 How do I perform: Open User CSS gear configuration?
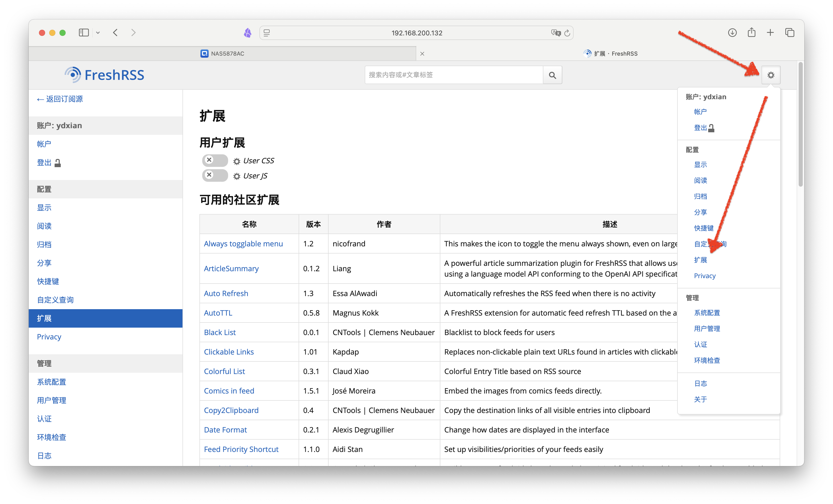[x=237, y=161]
